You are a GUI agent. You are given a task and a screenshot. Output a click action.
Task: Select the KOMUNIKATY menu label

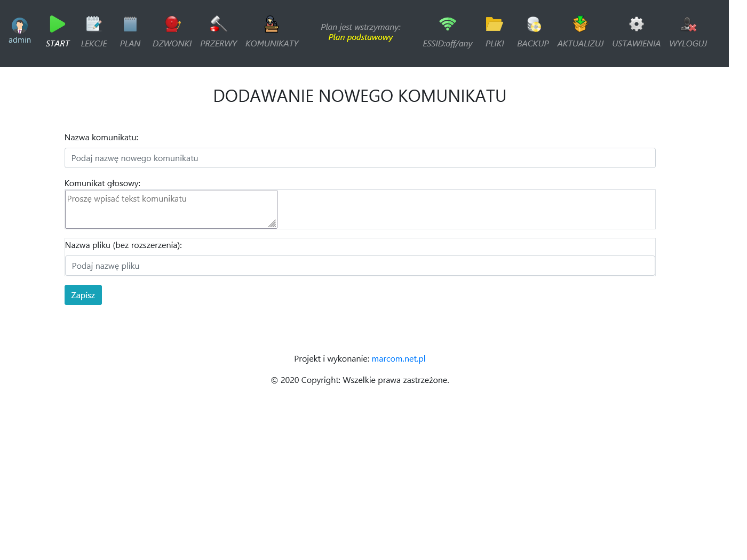coord(272,44)
